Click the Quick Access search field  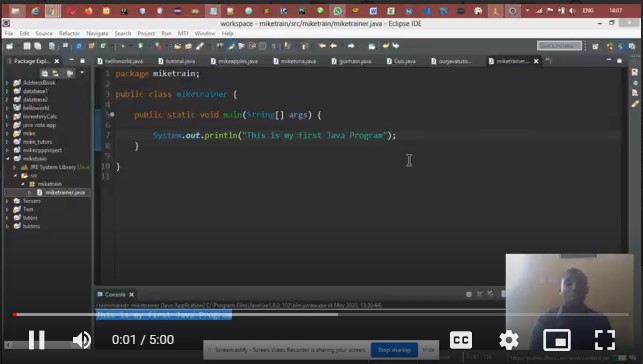click(559, 46)
